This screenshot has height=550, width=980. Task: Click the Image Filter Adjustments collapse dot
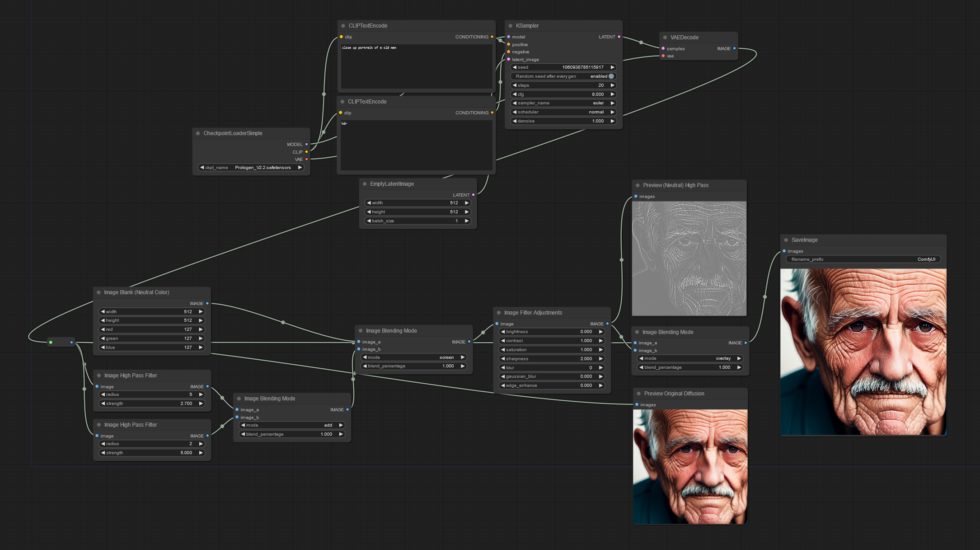pos(499,313)
